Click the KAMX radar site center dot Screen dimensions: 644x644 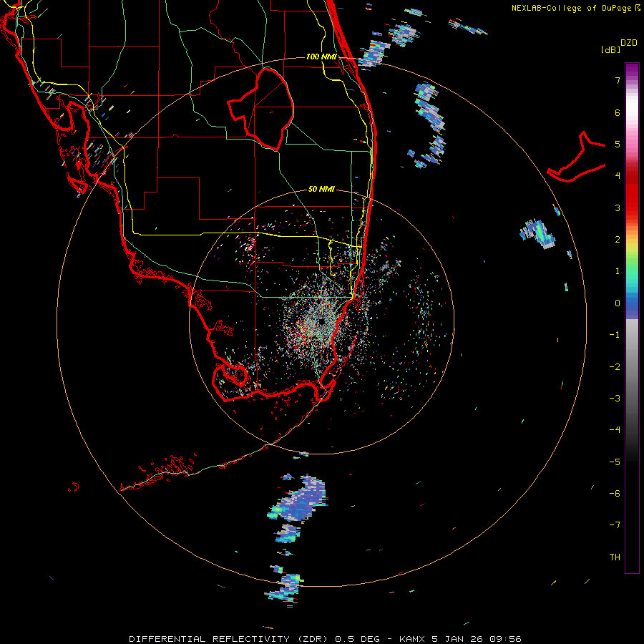(321, 321)
